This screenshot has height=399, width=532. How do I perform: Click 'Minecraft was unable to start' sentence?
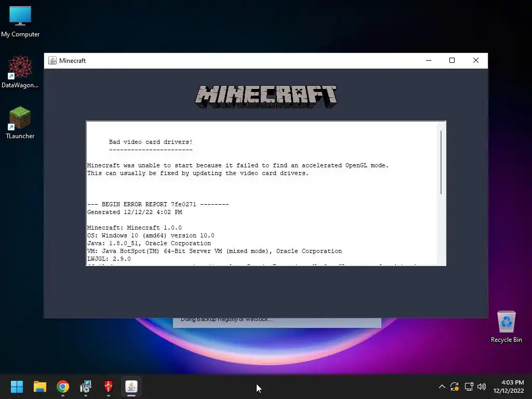point(238,165)
